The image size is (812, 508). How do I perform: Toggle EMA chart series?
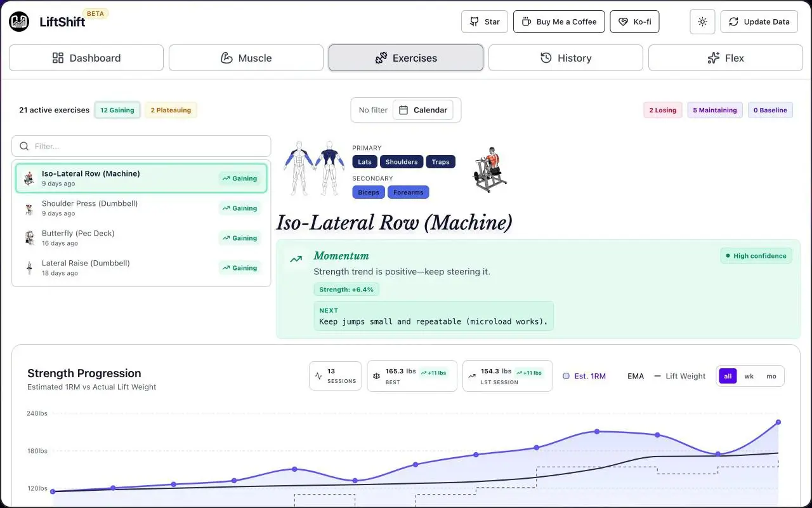pos(636,376)
